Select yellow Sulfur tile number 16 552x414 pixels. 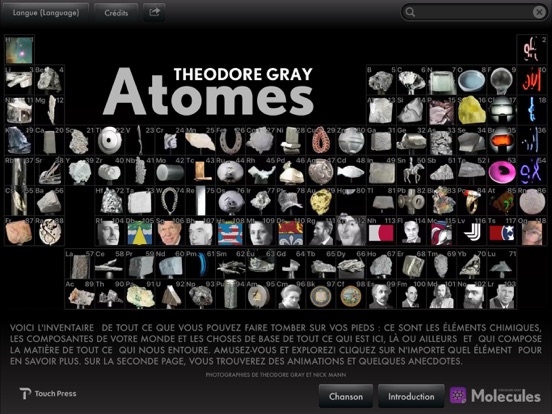472,110
